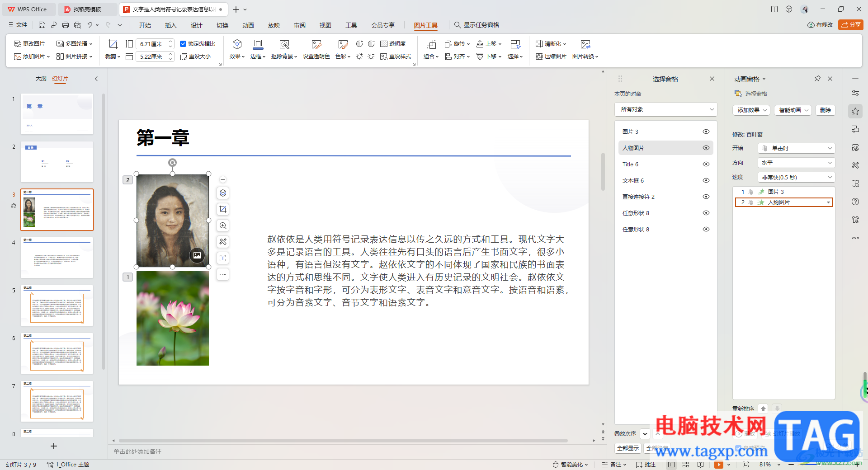Click 压缩图片 compress picture tool
The image size is (868, 470).
551,56
